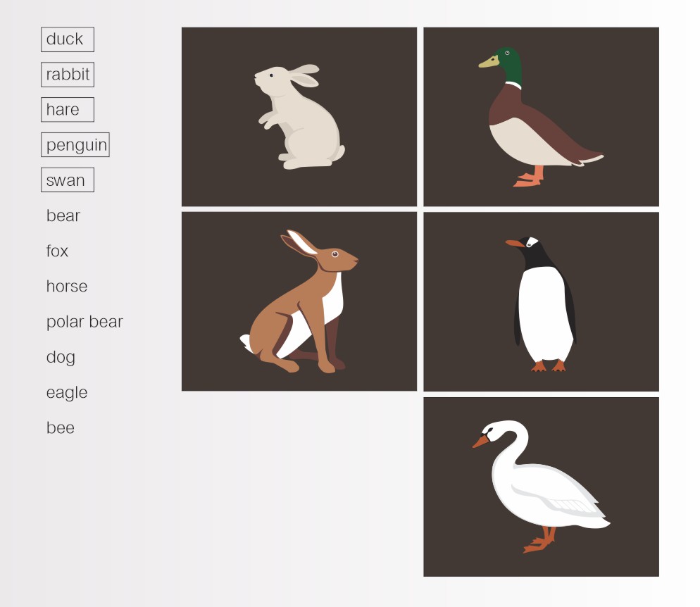Click the mallard duck picture card

click(x=541, y=117)
